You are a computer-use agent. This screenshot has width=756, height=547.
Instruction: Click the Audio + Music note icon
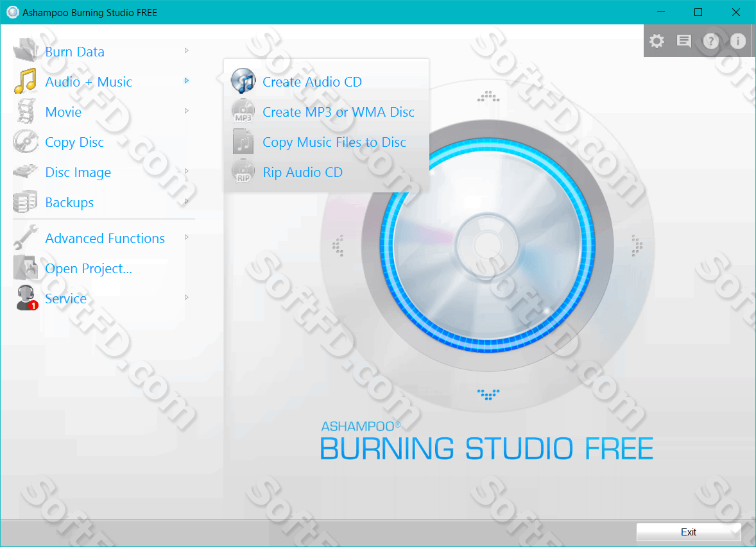(x=26, y=81)
